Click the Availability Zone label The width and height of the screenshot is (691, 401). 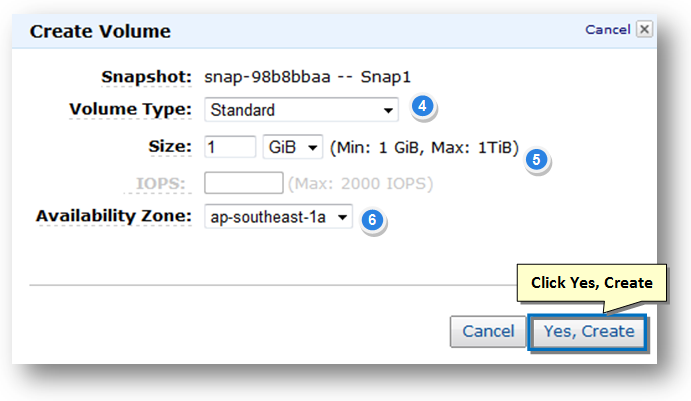point(114,216)
